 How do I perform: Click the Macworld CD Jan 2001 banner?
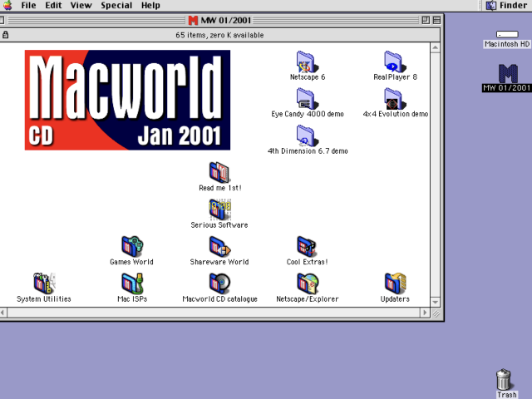pyautogui.click(x=127, y=100)
